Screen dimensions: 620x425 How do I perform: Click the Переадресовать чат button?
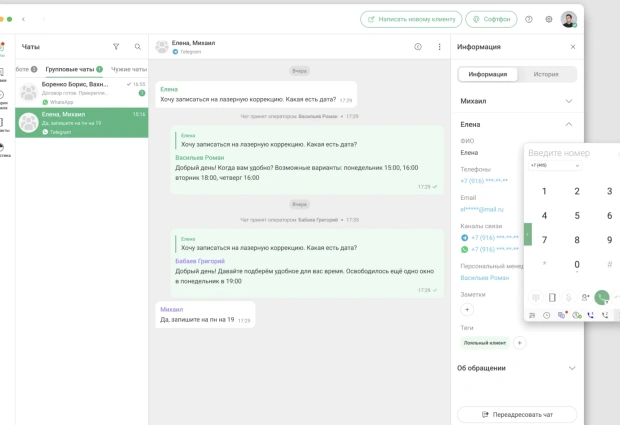point(516,414)
